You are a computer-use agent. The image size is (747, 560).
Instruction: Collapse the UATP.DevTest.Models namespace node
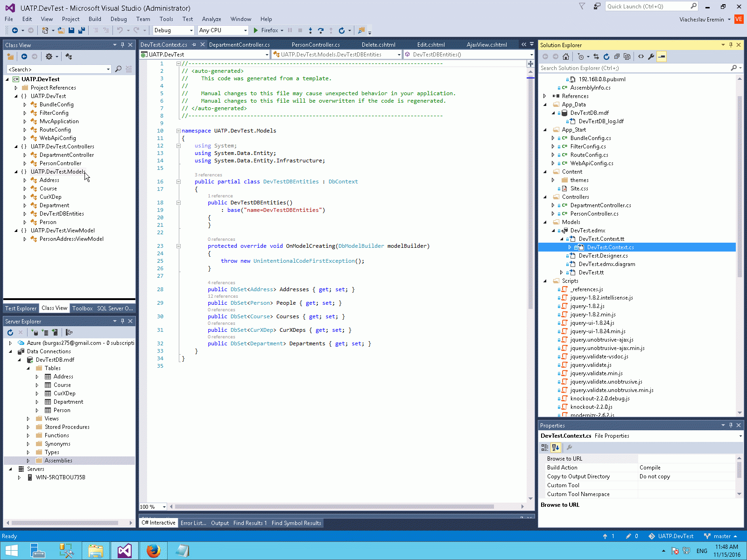point(16,172)
